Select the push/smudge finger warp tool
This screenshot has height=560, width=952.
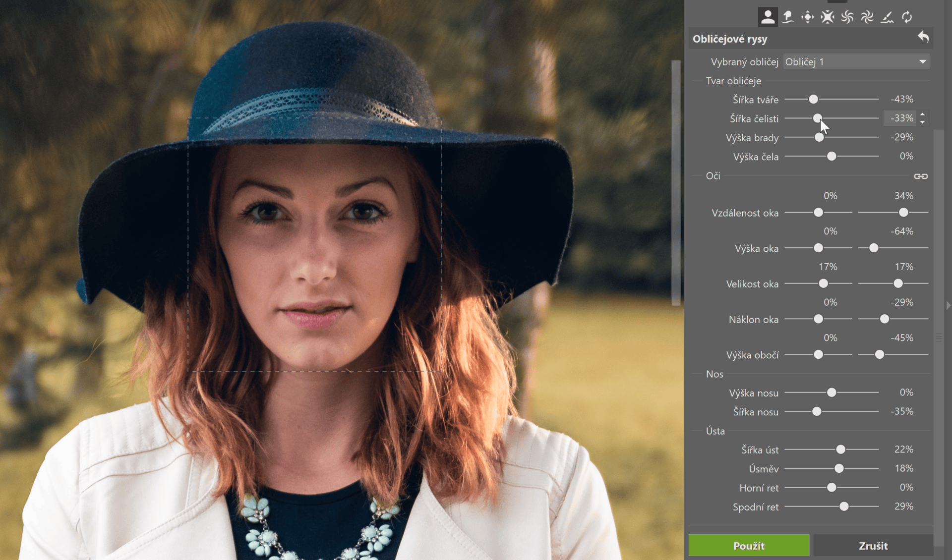pos(787,17)
